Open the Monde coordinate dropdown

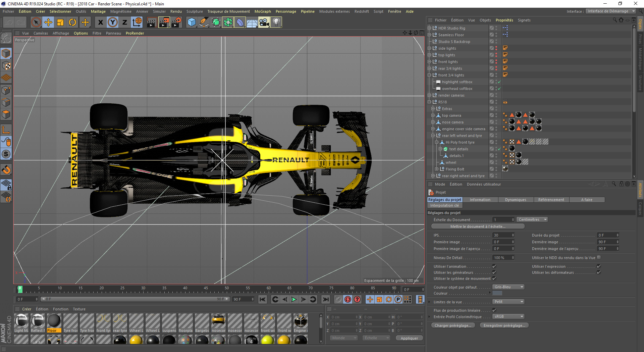[x=344, y=338]
